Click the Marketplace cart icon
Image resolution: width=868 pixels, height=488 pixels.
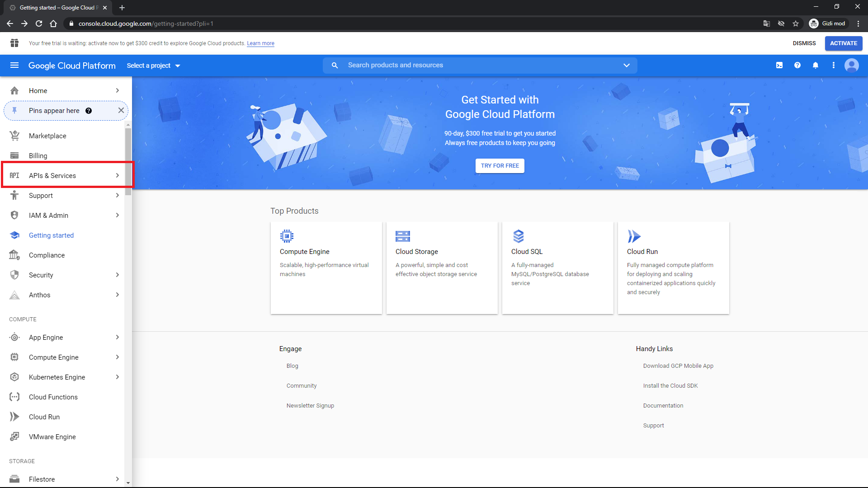coord(14,136)
